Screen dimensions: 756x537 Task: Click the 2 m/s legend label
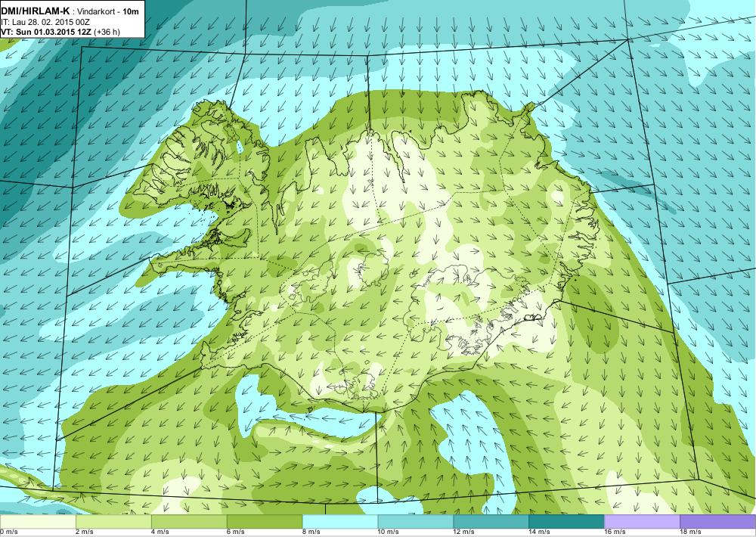click(85, 532)
